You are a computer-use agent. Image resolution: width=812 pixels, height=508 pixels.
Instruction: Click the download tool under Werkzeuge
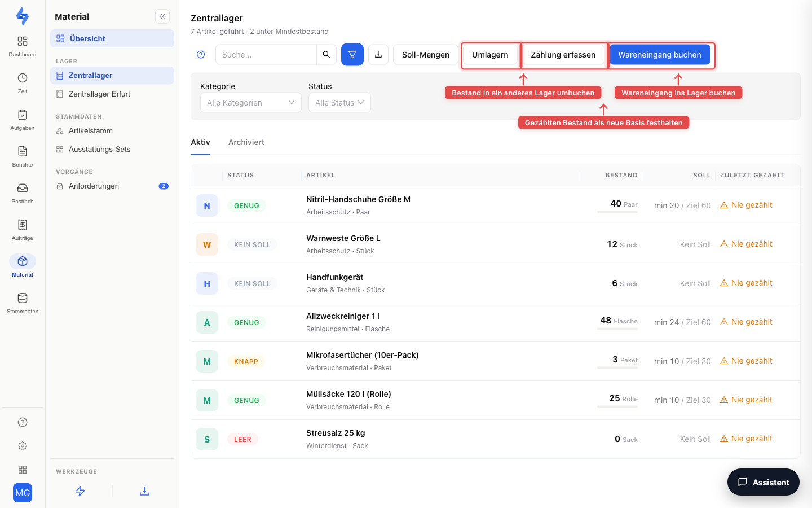coord(144,491)
